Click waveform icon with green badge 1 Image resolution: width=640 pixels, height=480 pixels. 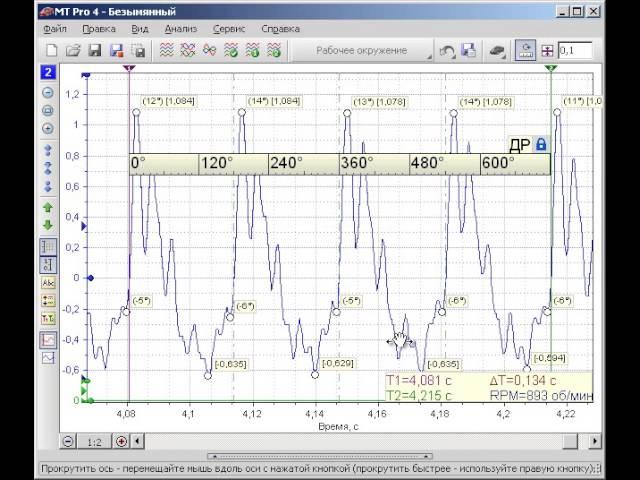pyautogui.click(x=253, y=51)
